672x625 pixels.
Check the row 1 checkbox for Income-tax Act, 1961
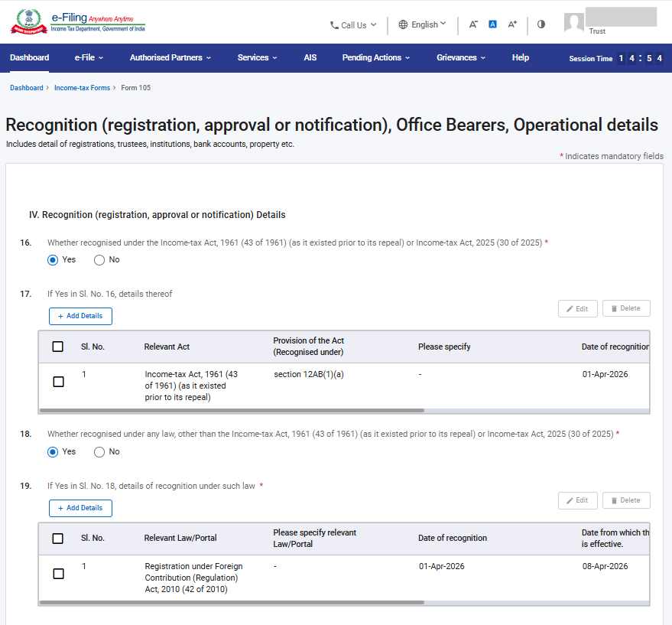pyautogui.click(x=59, y=382)
